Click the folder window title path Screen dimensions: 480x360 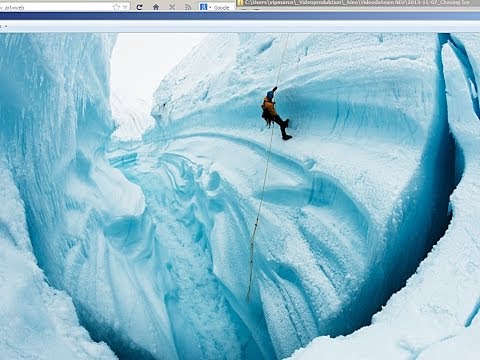coord(358,3)
